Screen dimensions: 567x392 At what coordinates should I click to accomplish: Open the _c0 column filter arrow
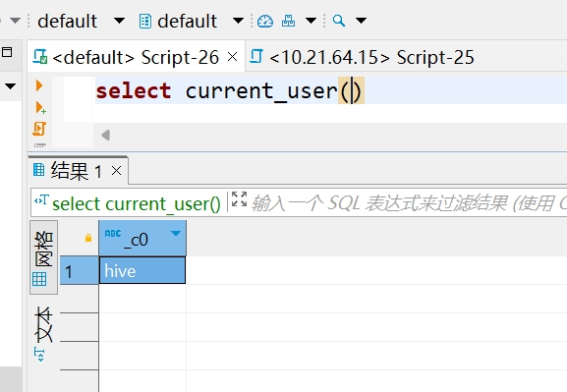176,233
